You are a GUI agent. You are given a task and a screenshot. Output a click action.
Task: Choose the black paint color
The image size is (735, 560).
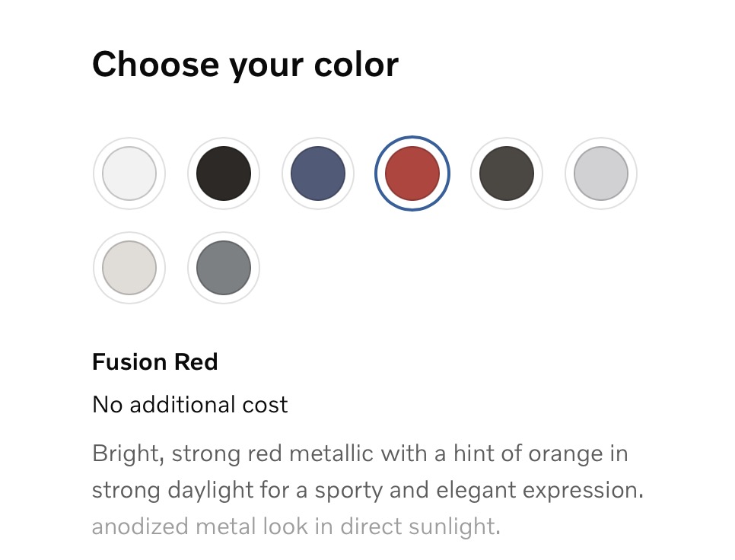click(224, 173)
